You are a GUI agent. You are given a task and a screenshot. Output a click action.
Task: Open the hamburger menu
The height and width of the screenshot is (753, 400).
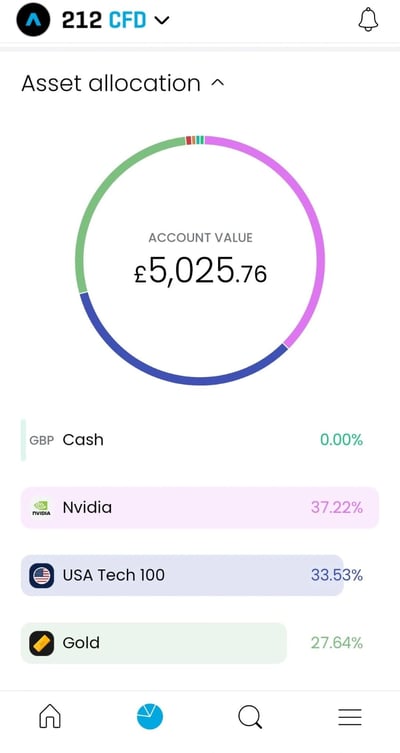coord(350,717)
